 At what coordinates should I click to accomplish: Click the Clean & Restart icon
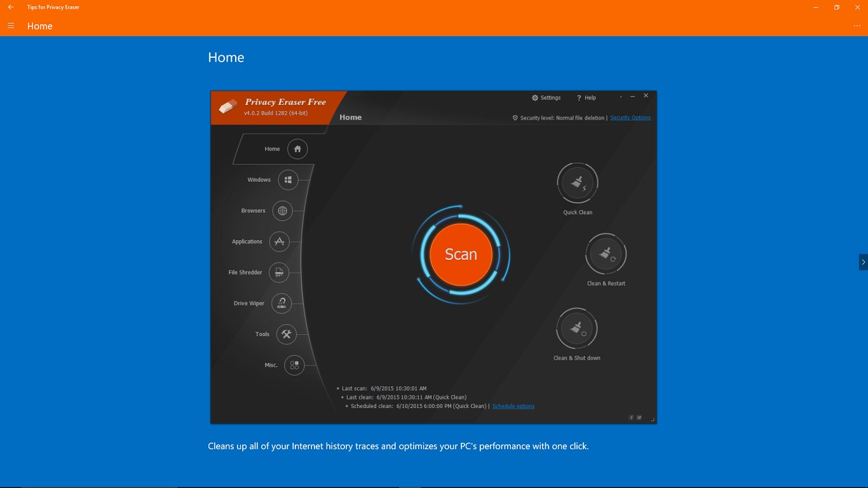(606, 254)
